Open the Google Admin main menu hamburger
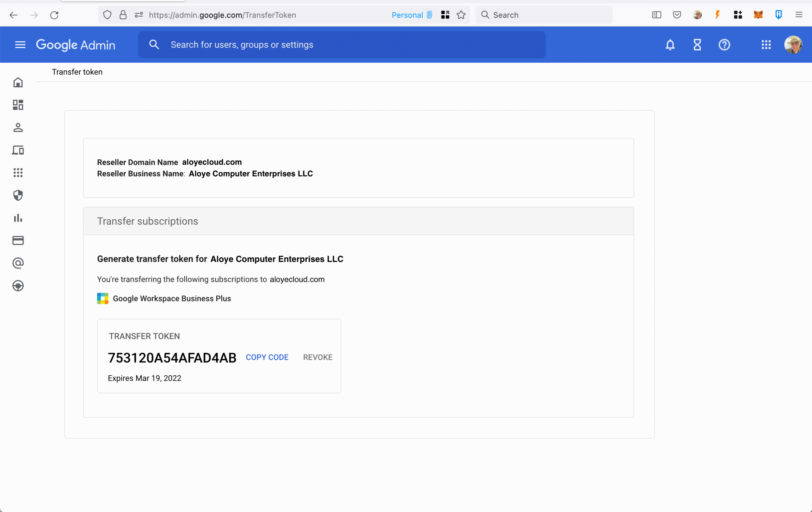This screenshot has width=812, height=512. 20,44
